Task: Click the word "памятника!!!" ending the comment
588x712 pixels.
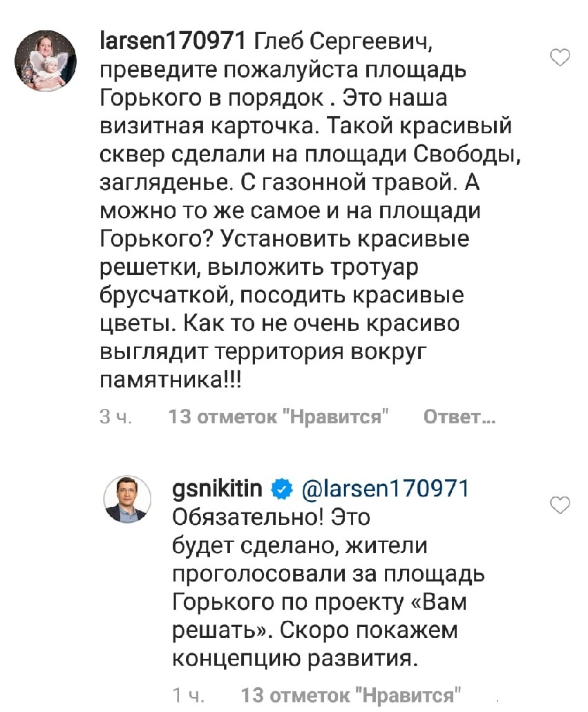Action: click(171, 380)
